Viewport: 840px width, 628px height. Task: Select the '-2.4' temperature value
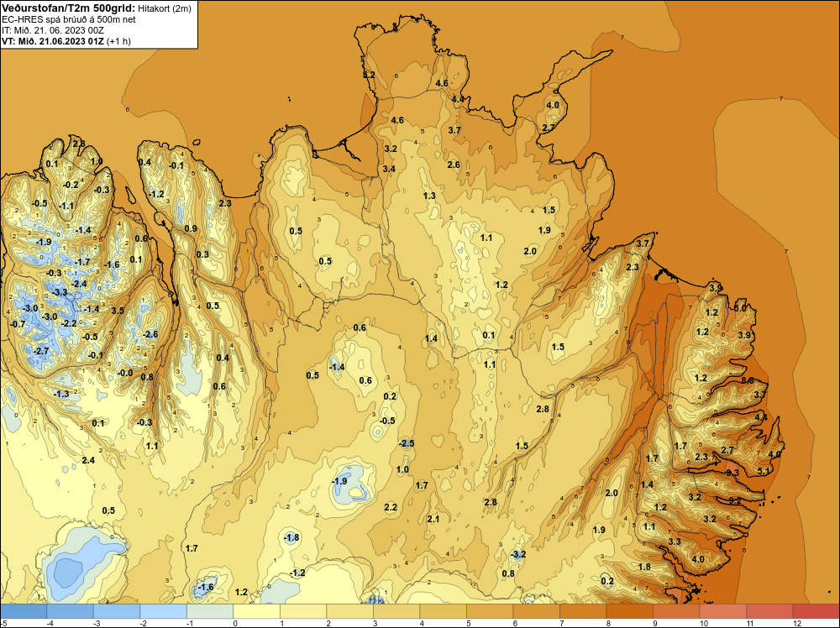pyautogui.click(x=79, y=284)
